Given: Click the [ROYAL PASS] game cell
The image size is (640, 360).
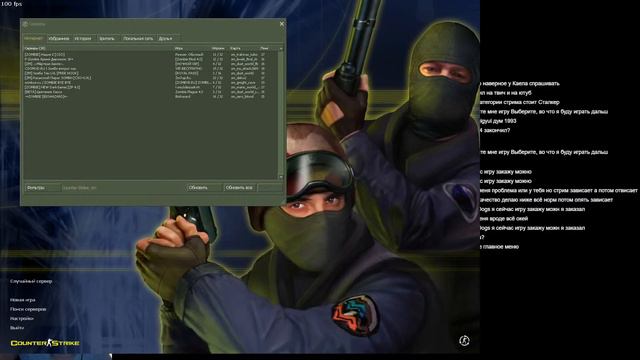Looking at the screenshot, I should (187, 73).
